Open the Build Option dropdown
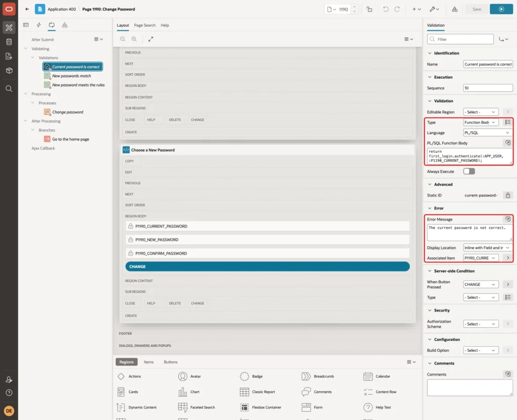Image resolution: width=517 pixels, height=420 pixels. pos(481,350)
